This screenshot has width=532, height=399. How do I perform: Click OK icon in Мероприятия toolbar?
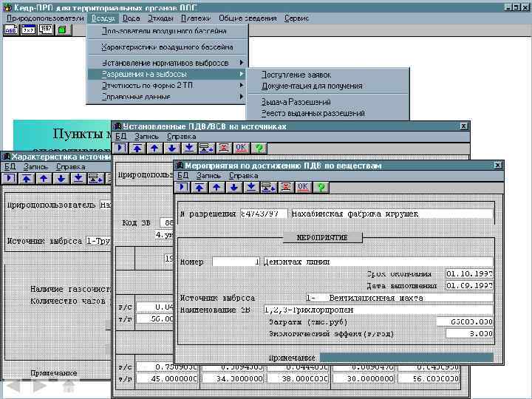[303, 187]
